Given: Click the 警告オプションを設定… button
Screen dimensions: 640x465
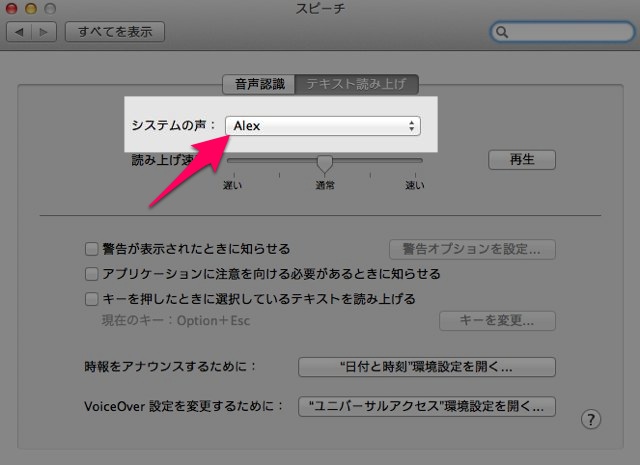Looking at the screenshot, I should pos(472,249).
